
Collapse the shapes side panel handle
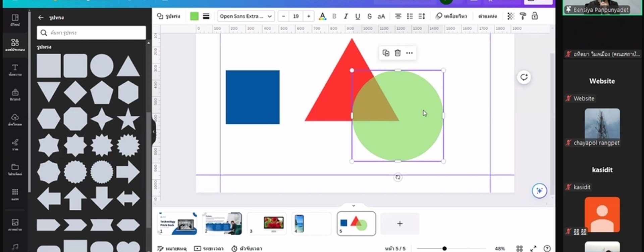154,132
